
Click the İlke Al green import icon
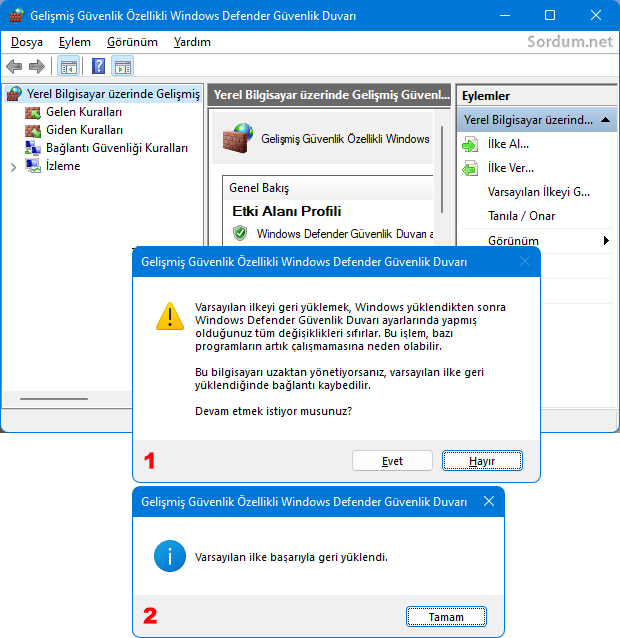(470, 144)
